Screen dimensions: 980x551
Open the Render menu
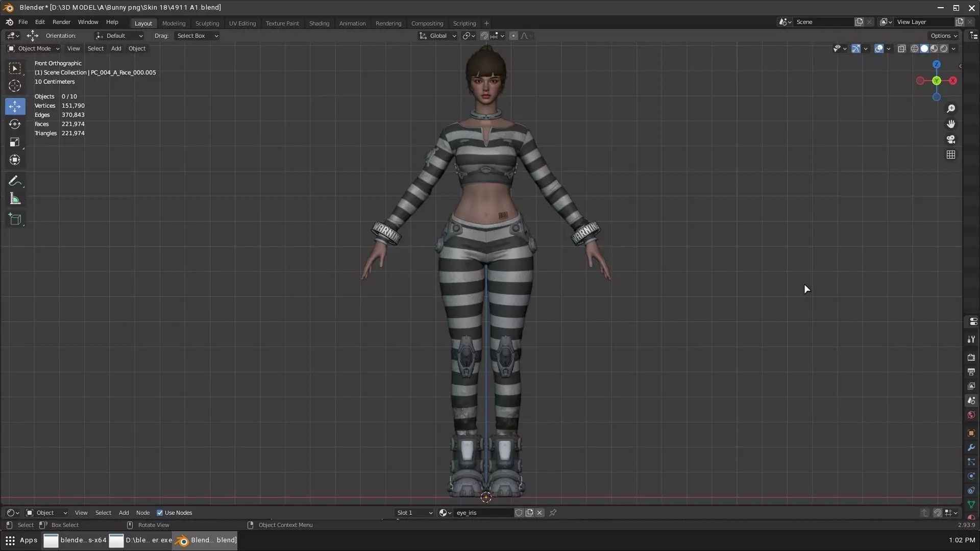61,22
